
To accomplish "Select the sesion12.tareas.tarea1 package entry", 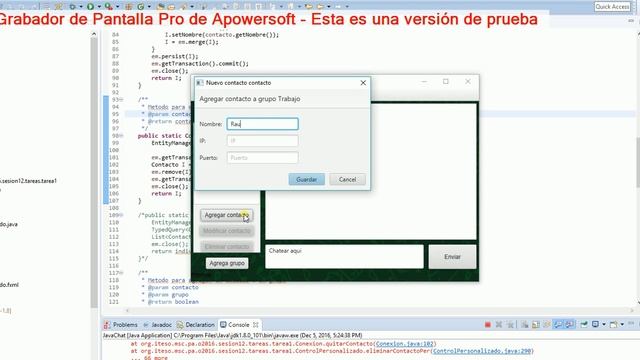I will pyautogui.click(x=28, y=181).
